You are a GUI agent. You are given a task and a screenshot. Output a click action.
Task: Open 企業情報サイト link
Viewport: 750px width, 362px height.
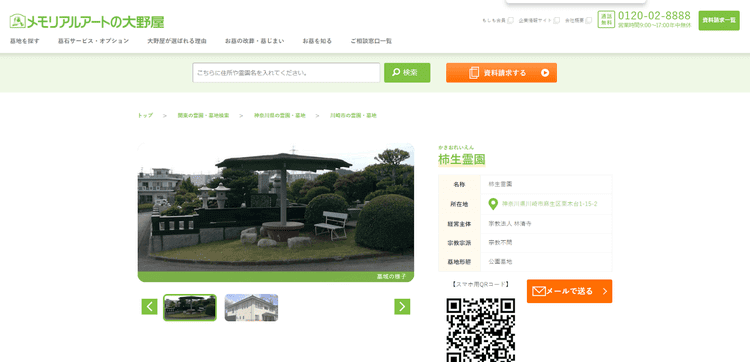point(539,21)
